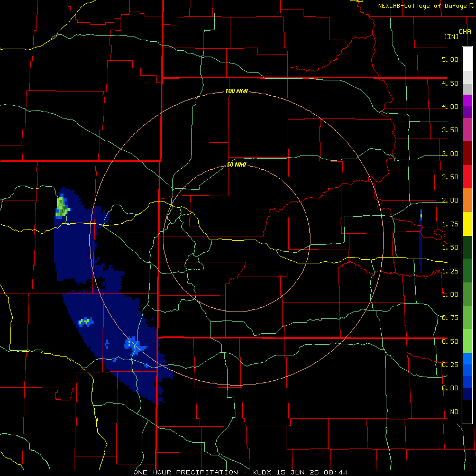Pick the bright red legend swatch
Viewport: 476px width, 476px height.
click(467, 177)
